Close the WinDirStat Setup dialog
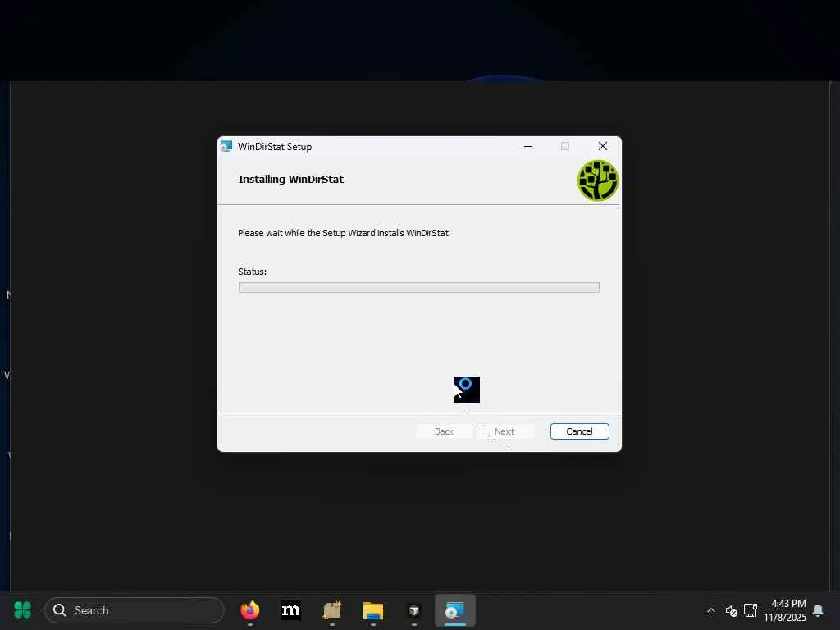The width and height of the screenshot is (840, 630). coord(603,146)
